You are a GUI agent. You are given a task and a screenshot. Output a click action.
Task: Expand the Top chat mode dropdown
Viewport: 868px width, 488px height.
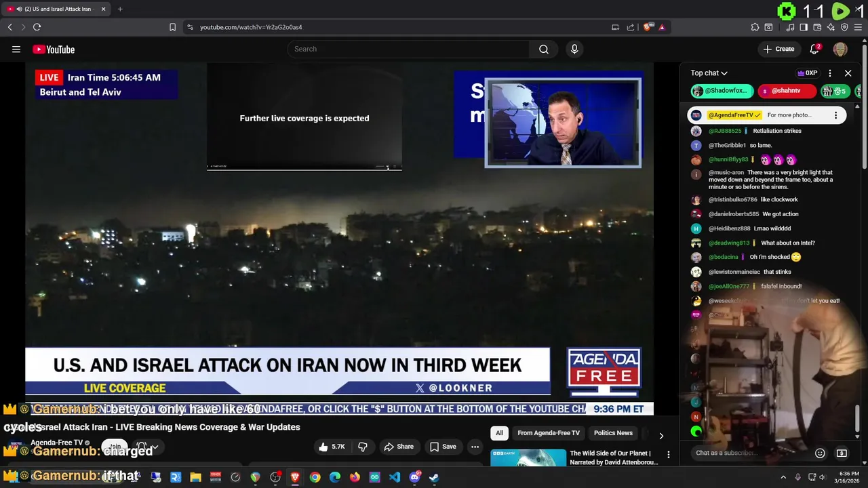pyautogui.click(x=709, y=73)
